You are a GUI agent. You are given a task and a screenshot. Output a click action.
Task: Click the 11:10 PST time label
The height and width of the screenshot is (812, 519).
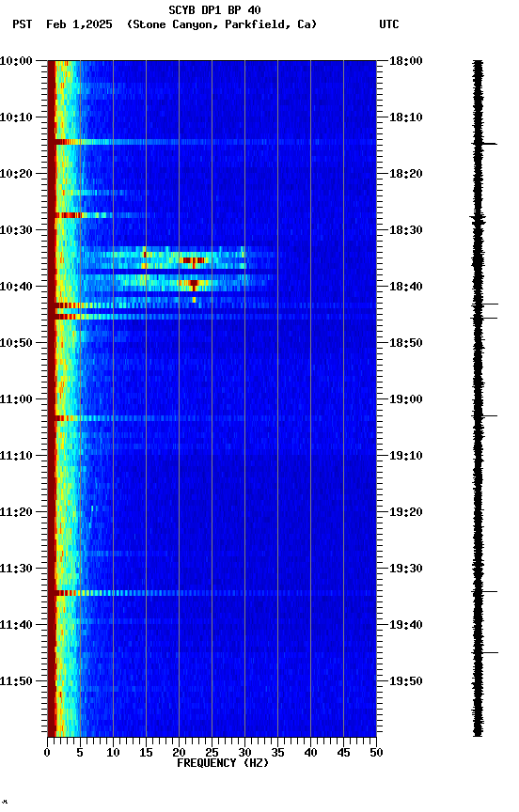16,456
